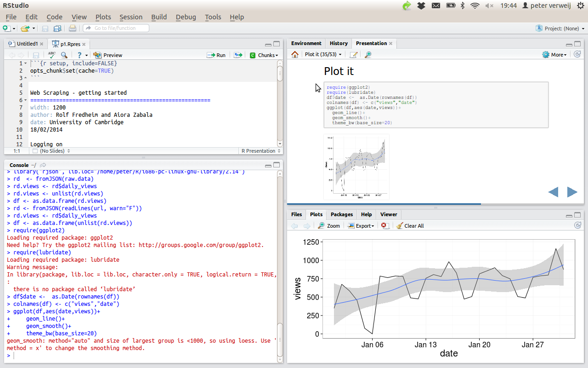Open the dropdown next to help icon
The height and width of the screenshot is (368, 588).
click(x=86, y=55)
